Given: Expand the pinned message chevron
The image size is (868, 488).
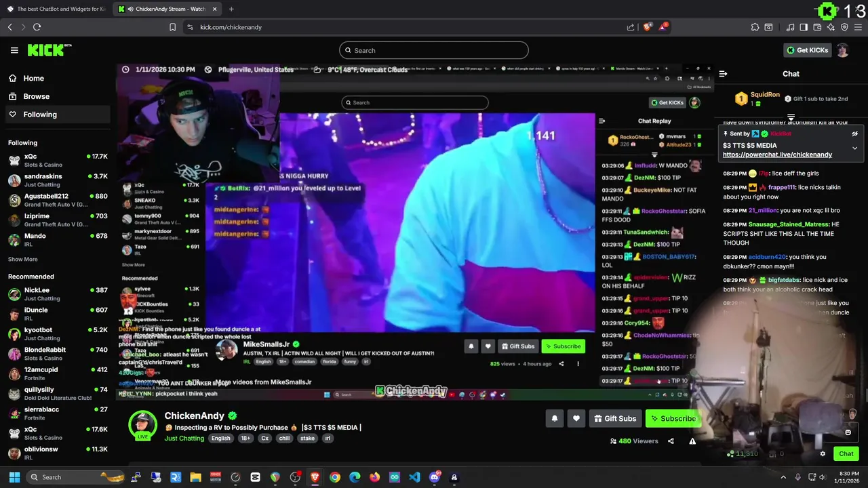Looking at the screenshot, I should [x=855, y=148].
